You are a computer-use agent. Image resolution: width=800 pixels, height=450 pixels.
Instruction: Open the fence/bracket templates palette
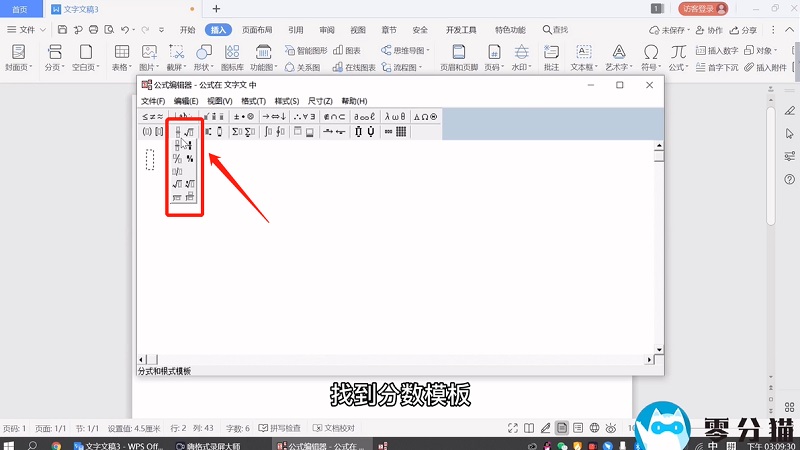coord(152,131)
